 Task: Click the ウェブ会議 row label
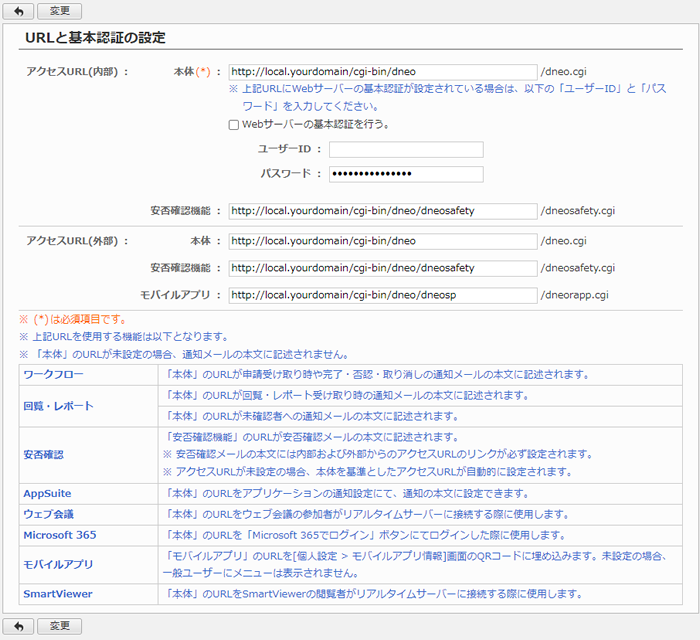click(48, 514)
